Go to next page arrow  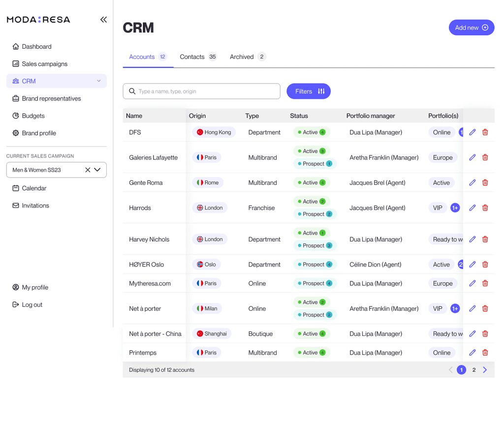coord(485,370)
